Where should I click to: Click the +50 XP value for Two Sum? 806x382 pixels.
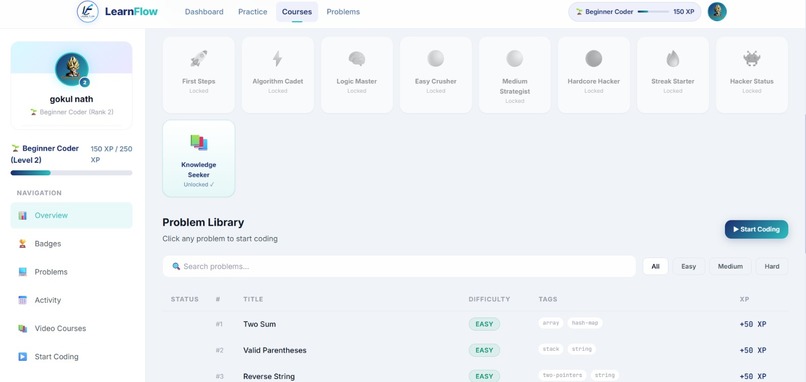tap(753, 324)
